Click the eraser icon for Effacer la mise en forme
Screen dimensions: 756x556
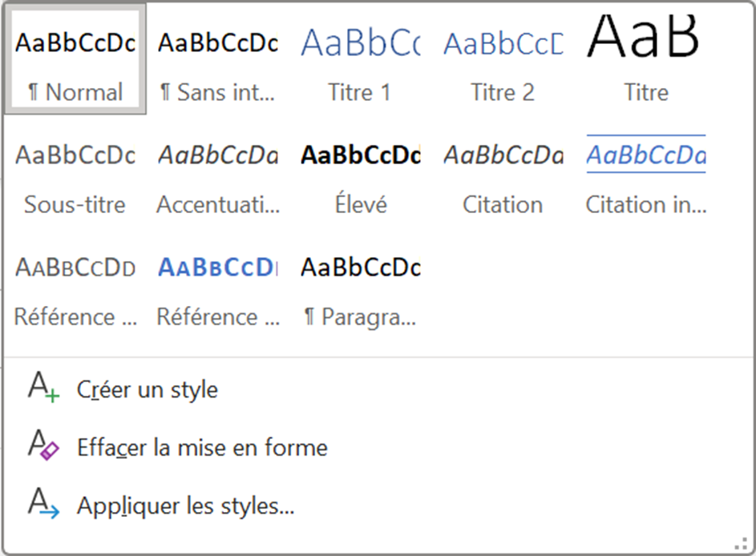[43, 445]
